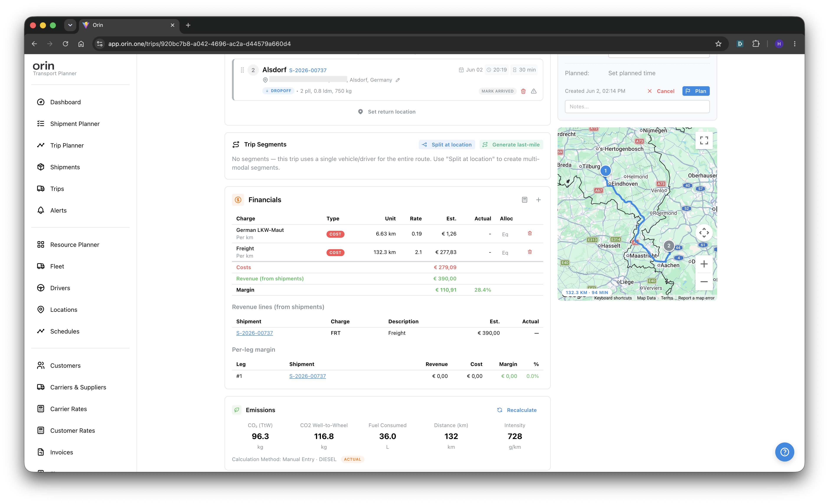Open shipment S-2026-00737 from Alsdorf stop

307,70
